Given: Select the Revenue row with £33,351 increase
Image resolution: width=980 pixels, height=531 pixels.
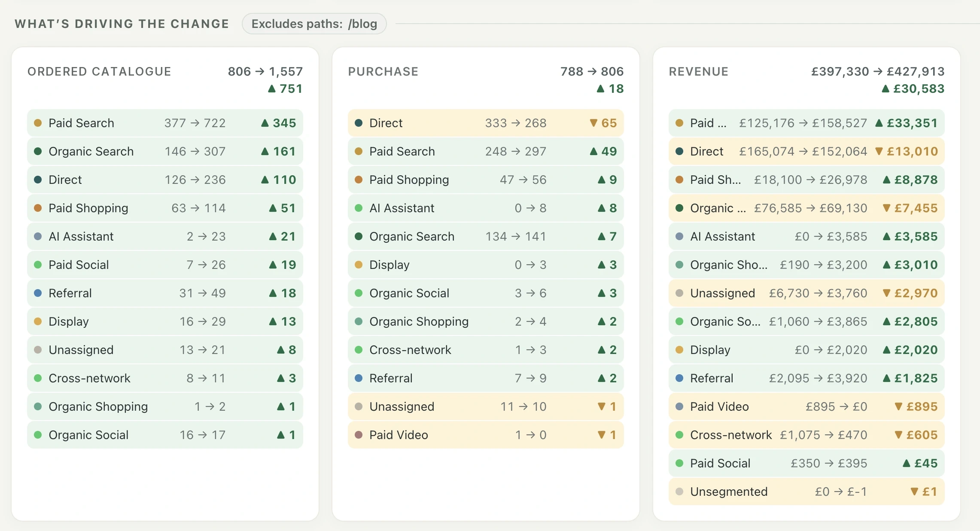Looking at the screenshot, I should pyautogui.click(x=807, y=123).
